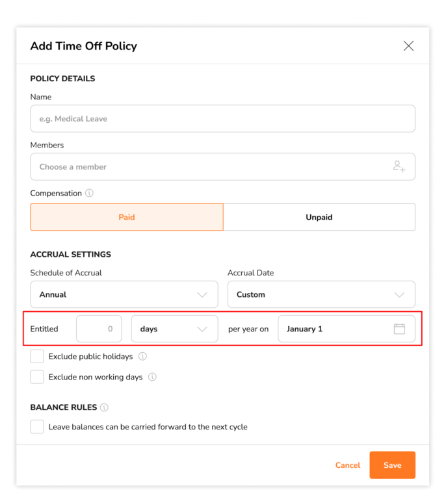The width and height of the screenshot is (448, 499).
Task: Expand the Schedule of Accrual Annual dropdown
Action: pos(124,294)
